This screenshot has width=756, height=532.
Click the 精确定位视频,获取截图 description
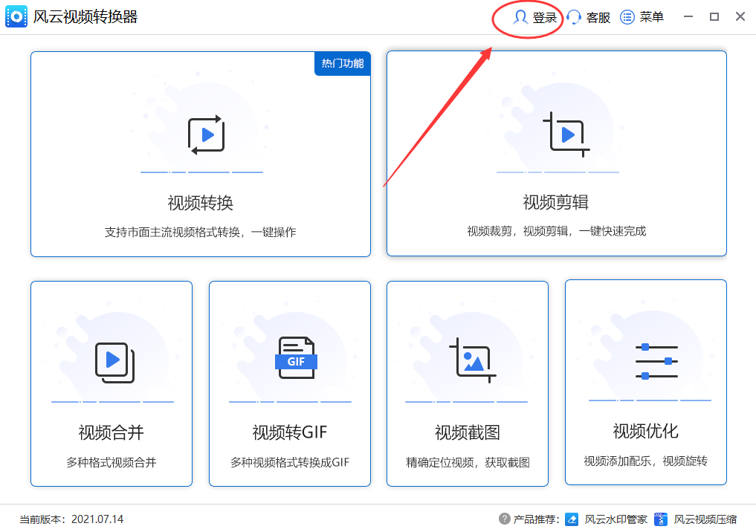point(468,463)
